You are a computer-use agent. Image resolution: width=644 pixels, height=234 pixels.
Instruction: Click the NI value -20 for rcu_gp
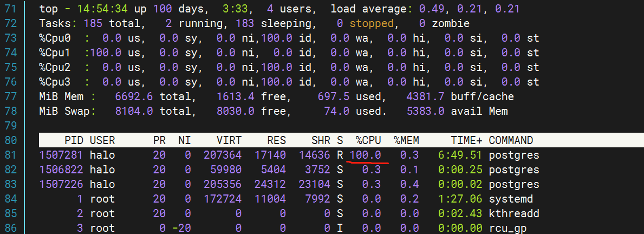pos(181,229)
